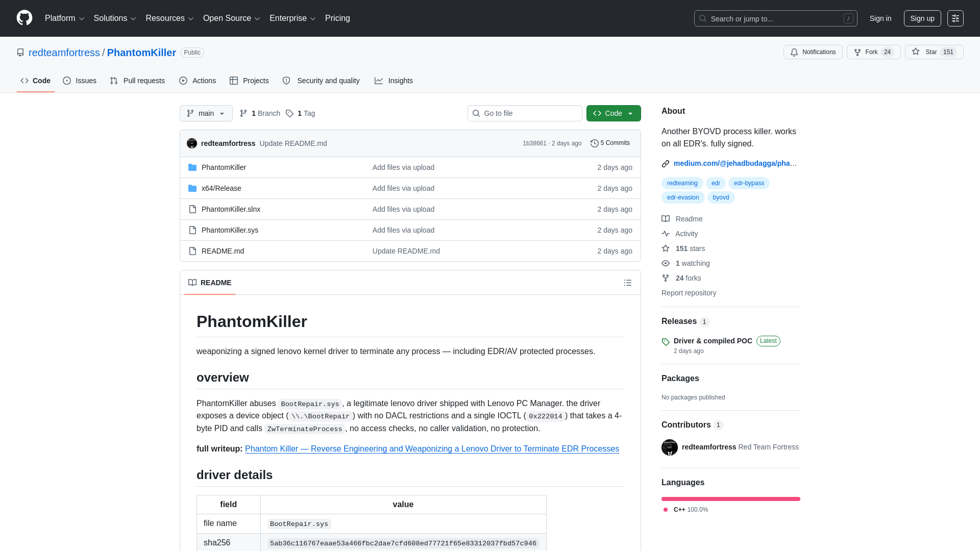Click the file icon for PhantomKiller.slnx

192,209
